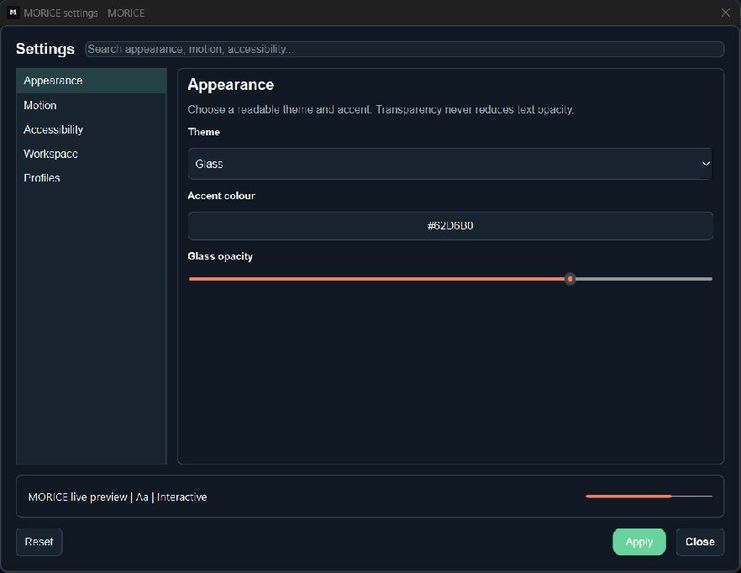Screen dimensions: 741x573
Task: Click the Accent colour label
Action: 221,196
